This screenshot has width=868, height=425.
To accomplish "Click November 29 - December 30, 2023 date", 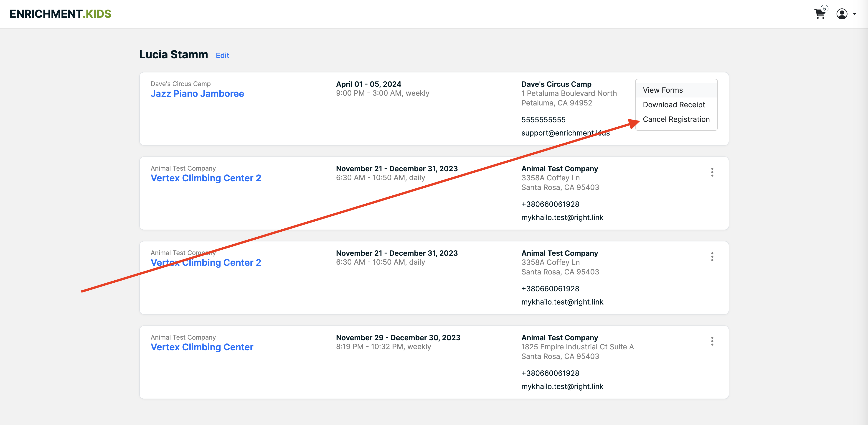I will point(398,338).
